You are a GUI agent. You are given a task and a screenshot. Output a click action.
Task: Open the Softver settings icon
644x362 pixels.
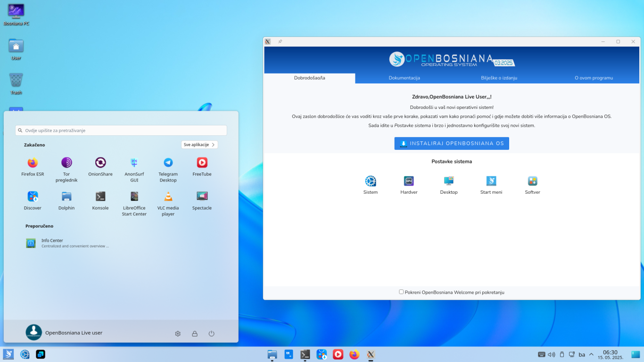pyautogui.click(x=533, y=185)
